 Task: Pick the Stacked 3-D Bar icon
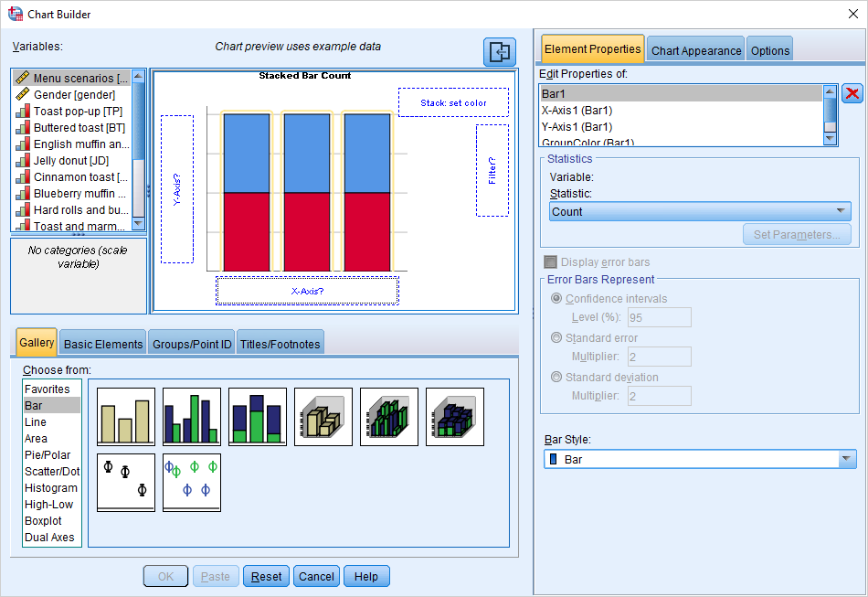(455, 417)
